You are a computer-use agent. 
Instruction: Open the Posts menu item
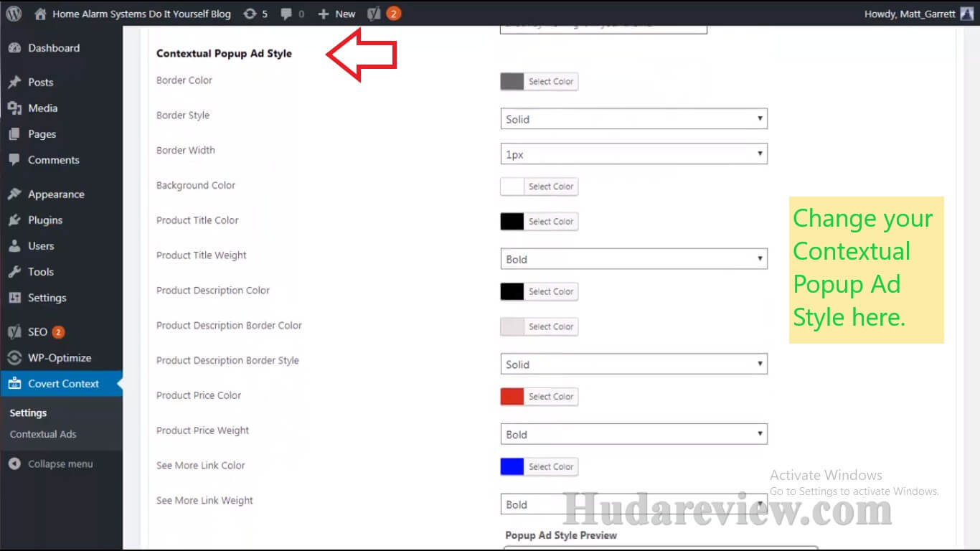61,83
